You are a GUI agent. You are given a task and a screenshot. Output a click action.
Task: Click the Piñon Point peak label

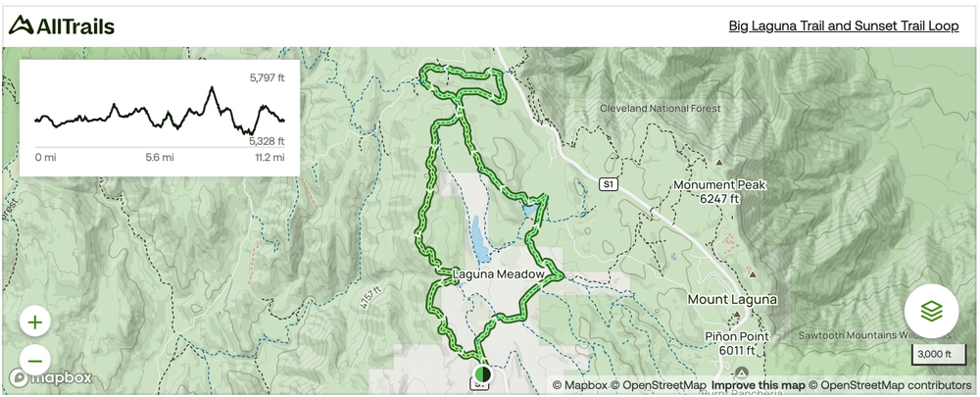click(738, 343)
